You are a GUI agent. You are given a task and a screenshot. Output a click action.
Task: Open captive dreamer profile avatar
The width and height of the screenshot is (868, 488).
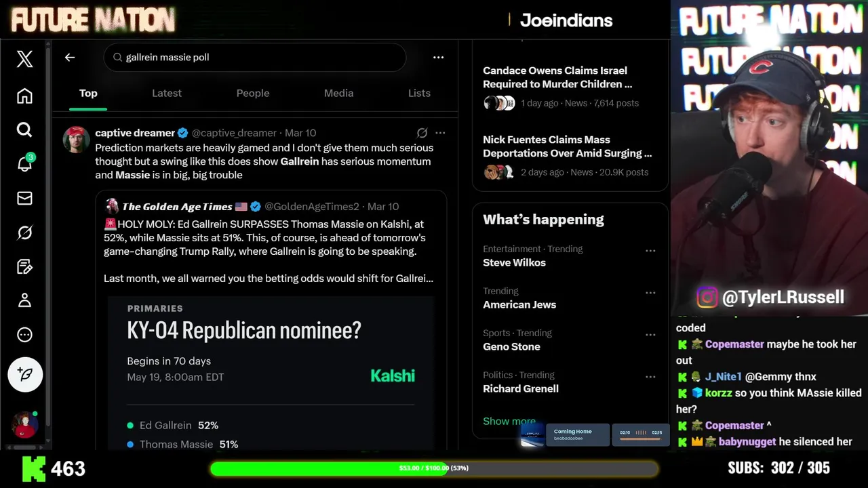(77, 140)
